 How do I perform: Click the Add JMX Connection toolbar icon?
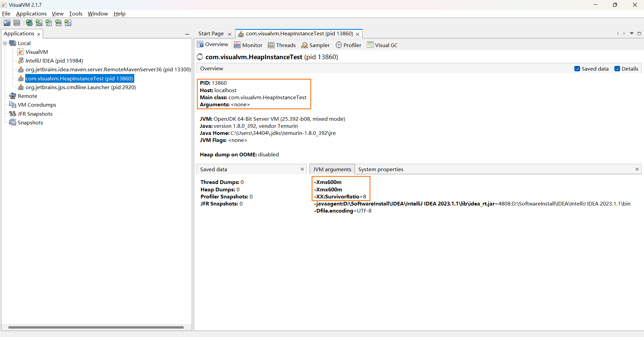coord(39,23)
